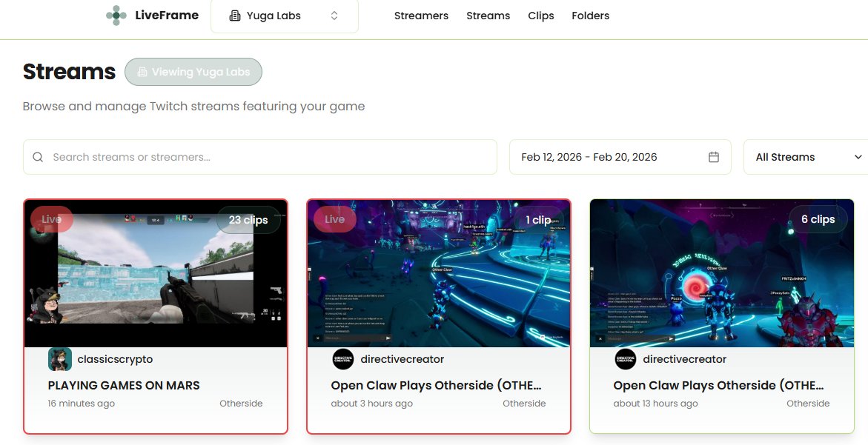
Task: Go to the Streamers tab
Action: click(x=421, y=16)
